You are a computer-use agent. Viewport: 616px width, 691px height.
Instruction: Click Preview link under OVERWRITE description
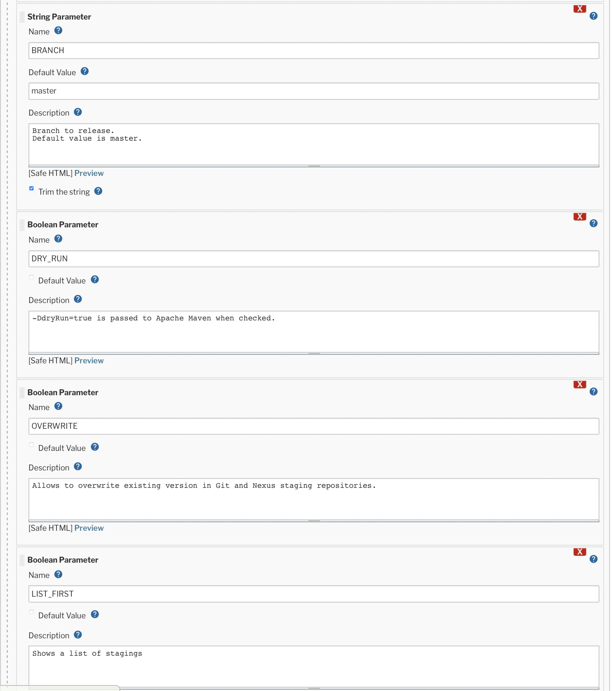tap(89, 528)
